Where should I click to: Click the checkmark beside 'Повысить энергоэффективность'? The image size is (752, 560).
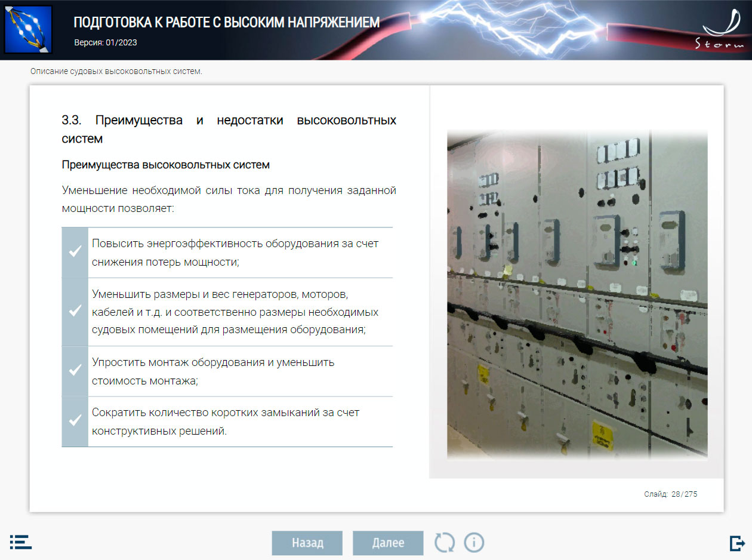(x=75, y=252)
